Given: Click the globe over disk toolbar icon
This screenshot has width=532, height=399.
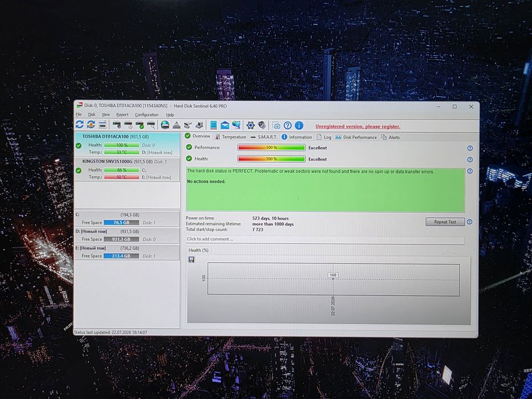Looking at the screenshot, I should tap(165, 125).
